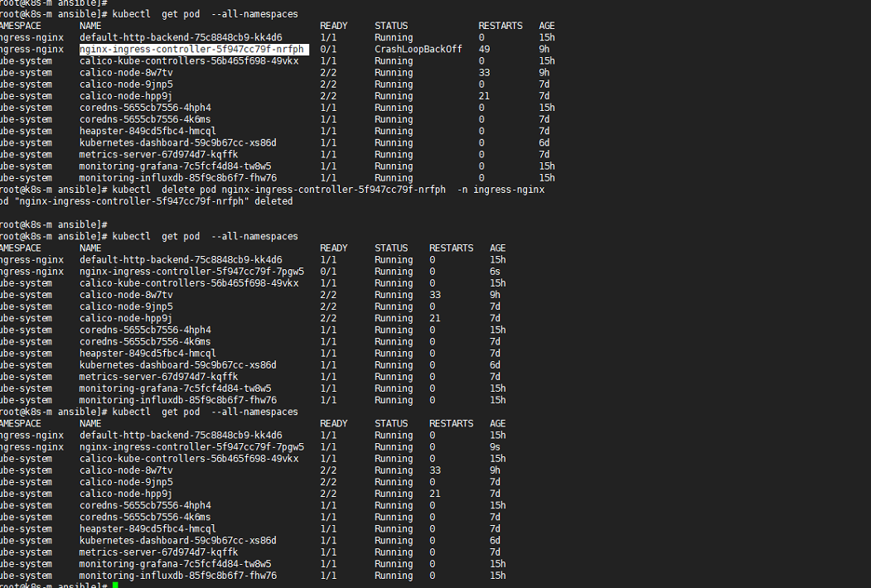Click the NAME column header in middle table

click(x=90, y=248)
